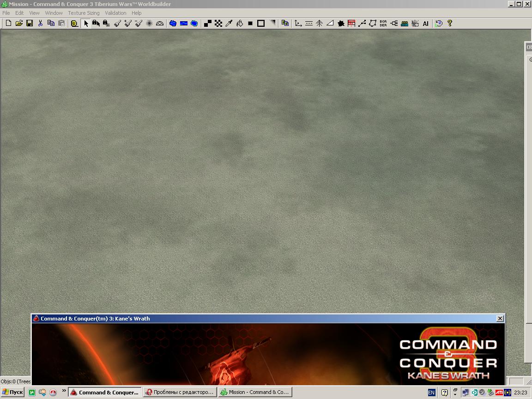Image resolution: width=532 pixels, height=399 pixels.
Task: Click the Objs:0 status bar text
Action: [16, 381]
